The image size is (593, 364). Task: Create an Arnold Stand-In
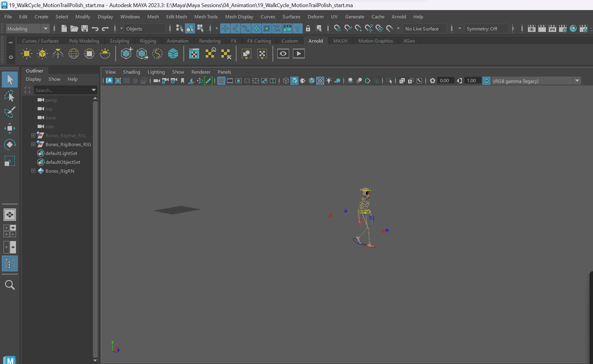pyautogui.click(x=126, y=54)
